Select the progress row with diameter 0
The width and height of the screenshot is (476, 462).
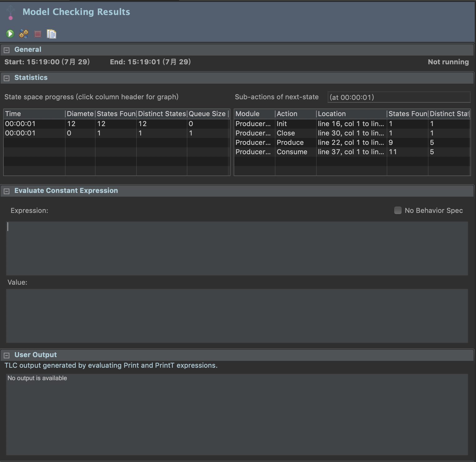(x=117, y=133)
